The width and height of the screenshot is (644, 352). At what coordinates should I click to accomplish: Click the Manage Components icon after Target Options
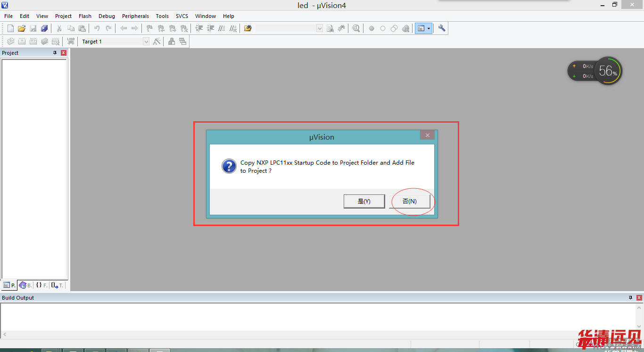click(x=172, y=42)
